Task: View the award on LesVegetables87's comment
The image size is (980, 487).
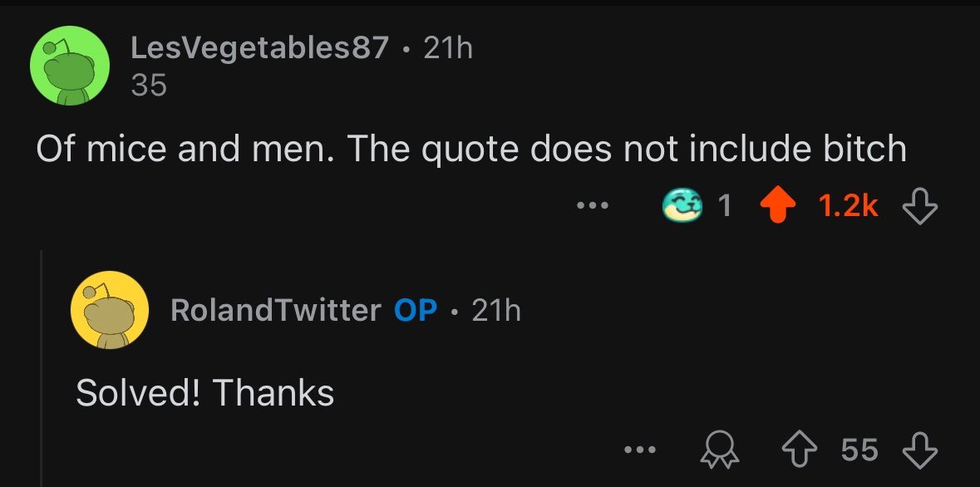Action: [682, 205]
